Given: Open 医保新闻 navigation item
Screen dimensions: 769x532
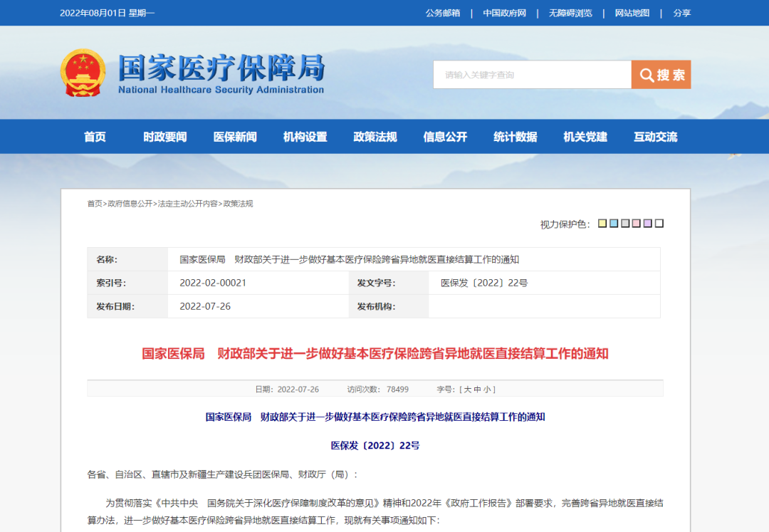Looking at the screenshot, I should click(x=235, y=137).
